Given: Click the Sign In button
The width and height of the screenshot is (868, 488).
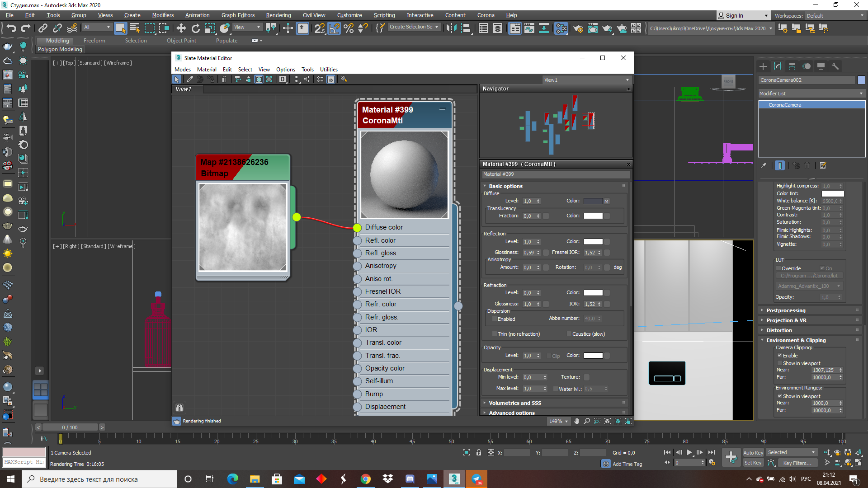Looking at the screenshot, I should (x=743, y=16).
